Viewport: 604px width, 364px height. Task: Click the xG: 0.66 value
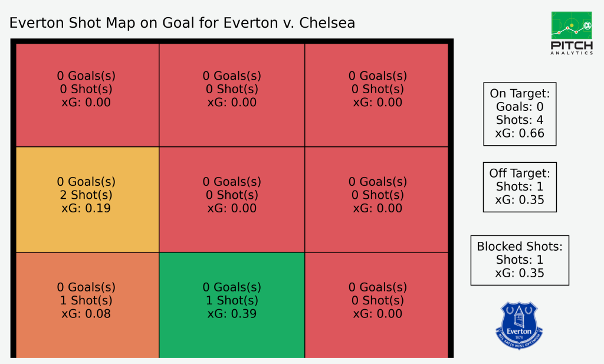[520, 133]
